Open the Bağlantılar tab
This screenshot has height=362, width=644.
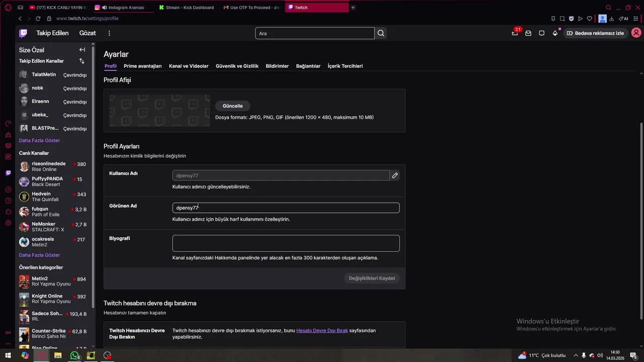pos(308,66)
